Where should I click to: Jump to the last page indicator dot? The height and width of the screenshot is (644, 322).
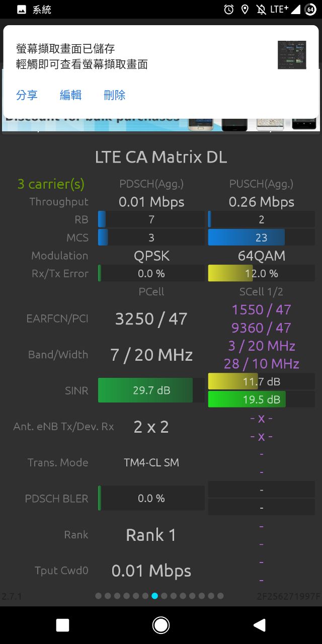(x=220, y=596)
